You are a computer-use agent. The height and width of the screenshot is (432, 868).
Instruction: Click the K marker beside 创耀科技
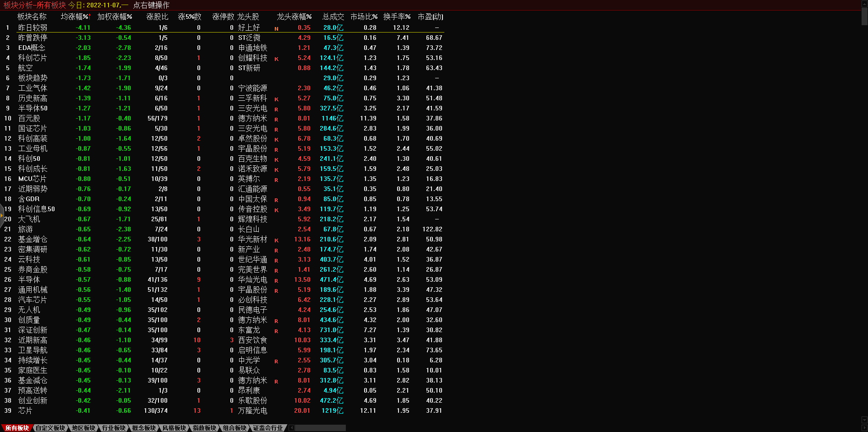[276, 59]
